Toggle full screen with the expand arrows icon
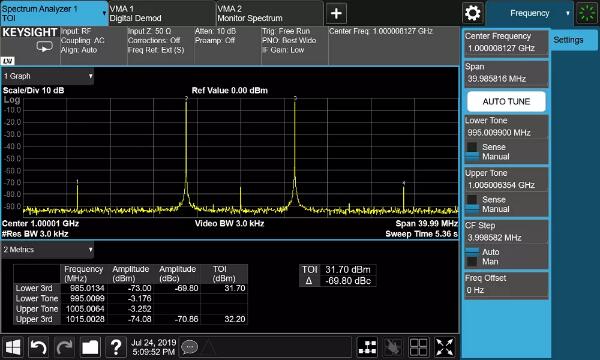Viewport: 600px width, 360px height. [x=445, y=347]
